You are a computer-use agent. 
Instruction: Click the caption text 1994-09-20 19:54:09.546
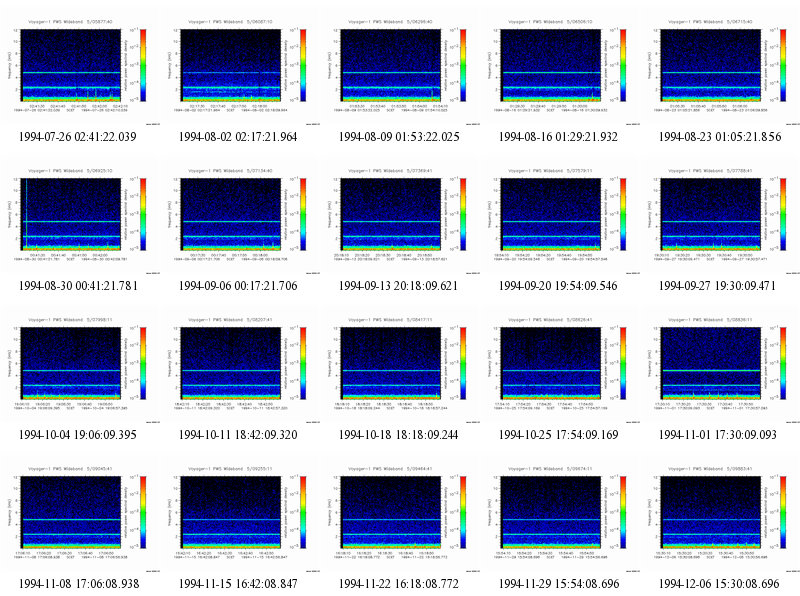click(558, 286)
